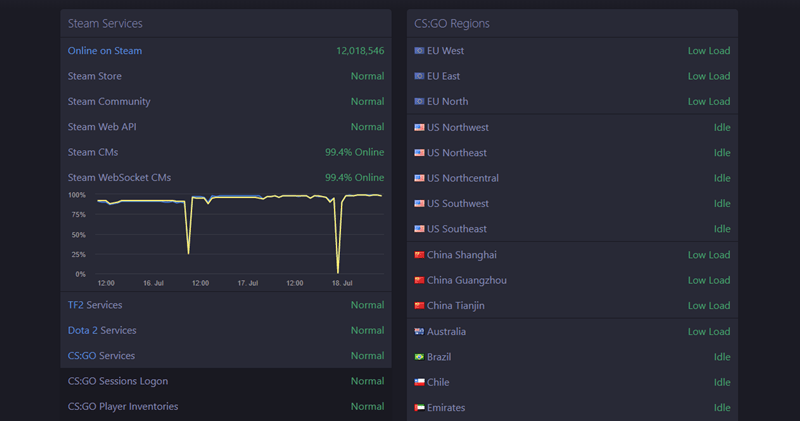Click China Guangzhou Low Load status
Screen dimensions: 800x421
click(709, 280)
